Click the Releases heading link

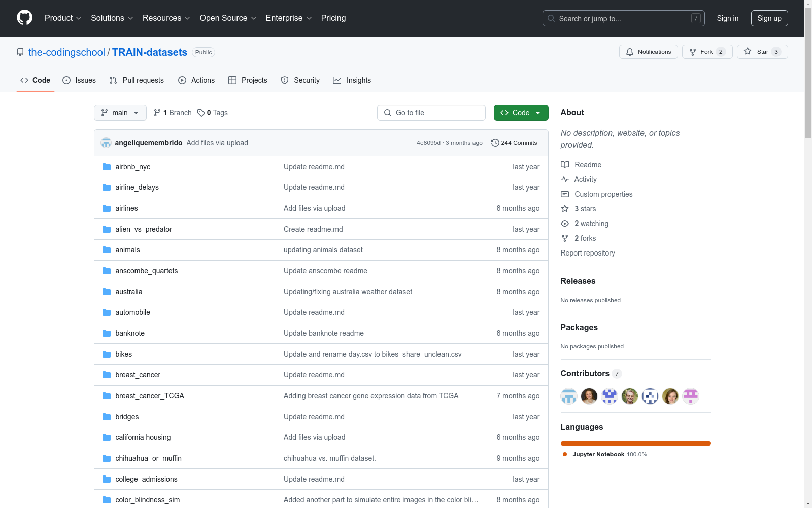[x=578, y=281]
